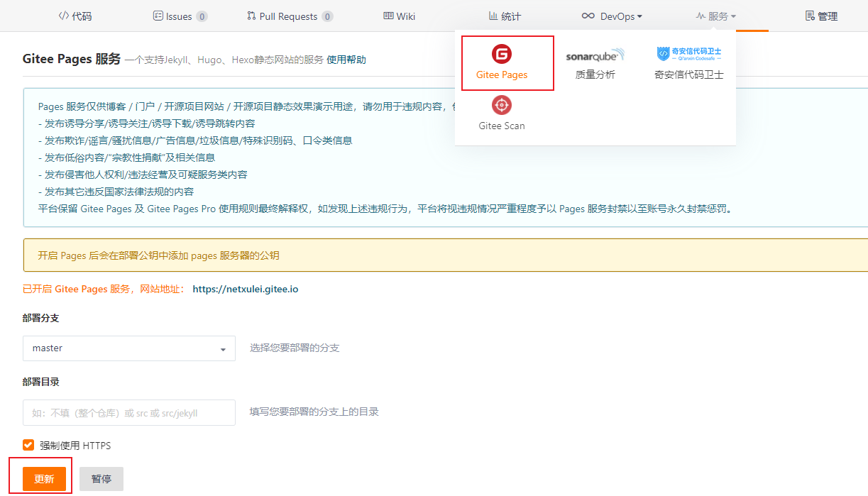The width and height of the screenshot is (868, 496).
Task: Click the DevOps infinity icon
Action: [588, 16]
